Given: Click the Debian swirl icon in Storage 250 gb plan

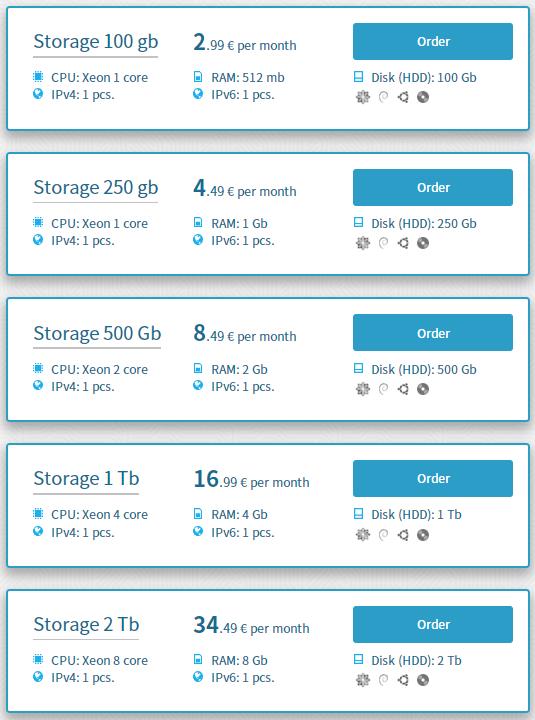Looking at the screenshot, I should 383,243.
